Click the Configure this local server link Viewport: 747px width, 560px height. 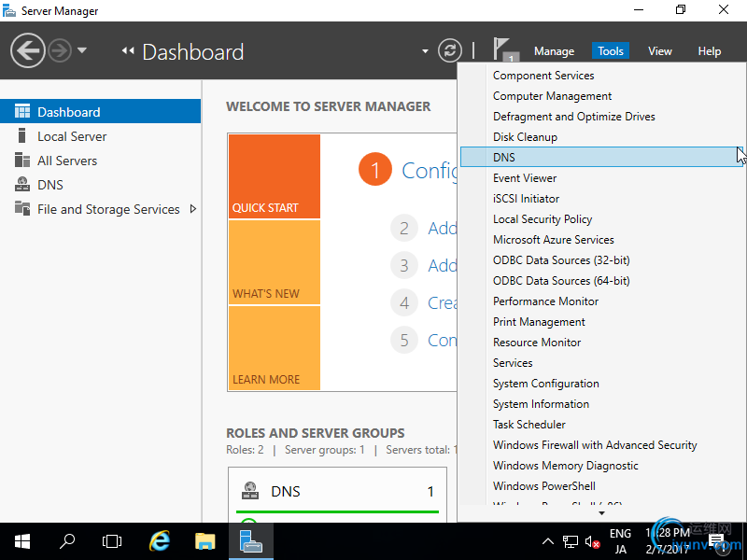429,170
